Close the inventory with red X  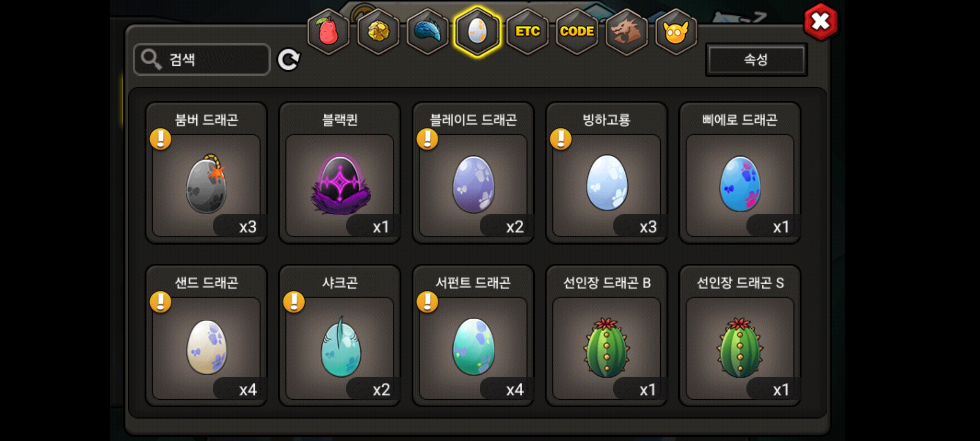pos(820,22)
